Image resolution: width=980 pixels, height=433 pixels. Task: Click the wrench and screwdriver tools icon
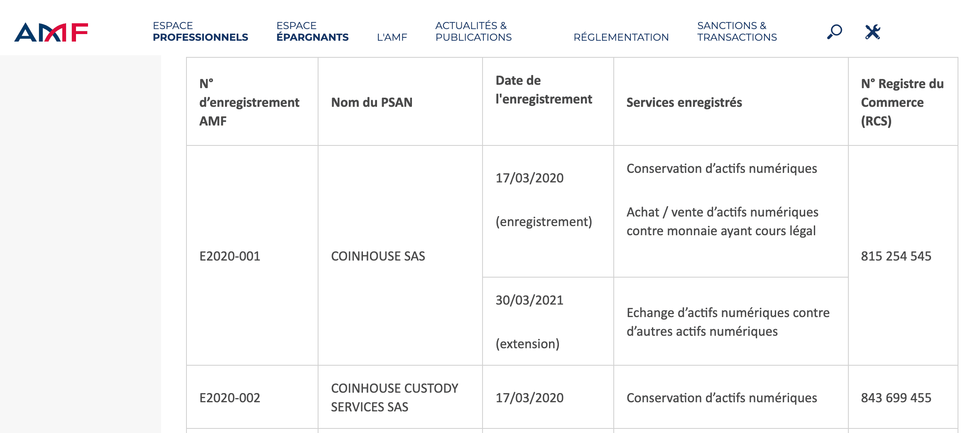(x=872, y=32)
